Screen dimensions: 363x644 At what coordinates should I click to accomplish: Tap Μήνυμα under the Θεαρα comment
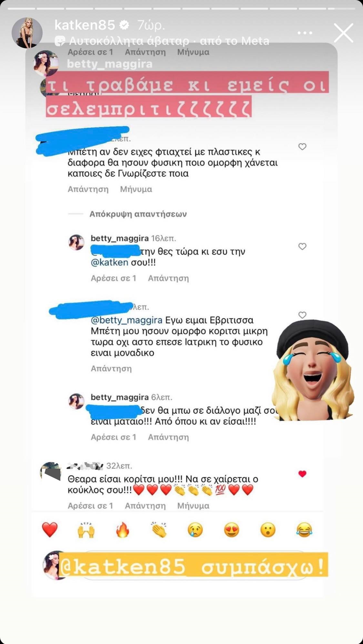pyautogui.click(x=193, y=506)
